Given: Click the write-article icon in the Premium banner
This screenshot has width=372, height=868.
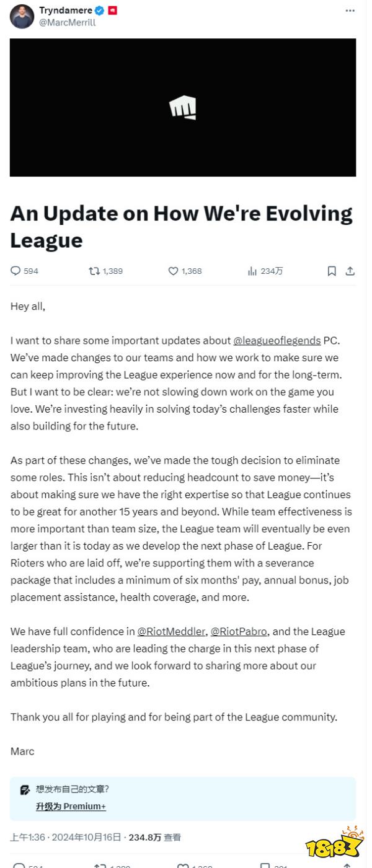Looking at the screenshot, I should pos(25,790).
